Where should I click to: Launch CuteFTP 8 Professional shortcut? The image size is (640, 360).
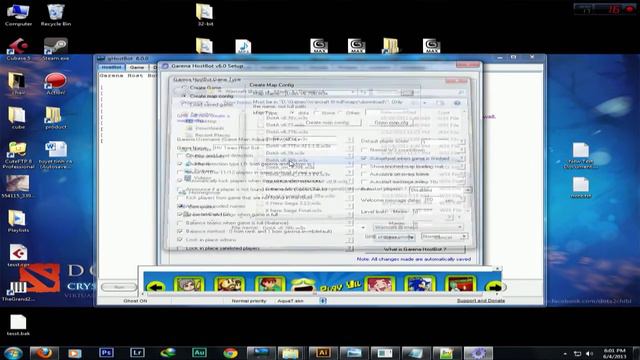pos(18,155)
